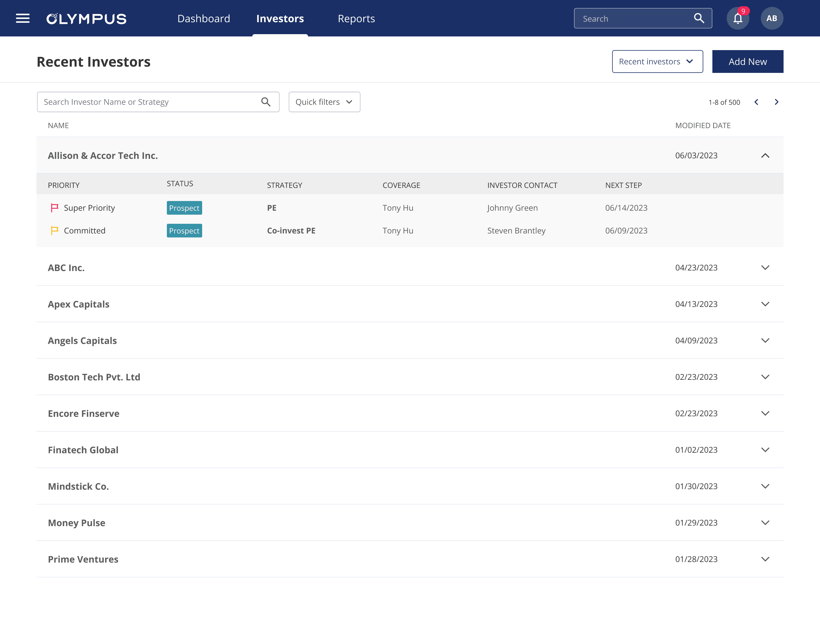Focus the Search Investor Name field
This screenshot has width=820, height=644.
click(x=149, y=102)
